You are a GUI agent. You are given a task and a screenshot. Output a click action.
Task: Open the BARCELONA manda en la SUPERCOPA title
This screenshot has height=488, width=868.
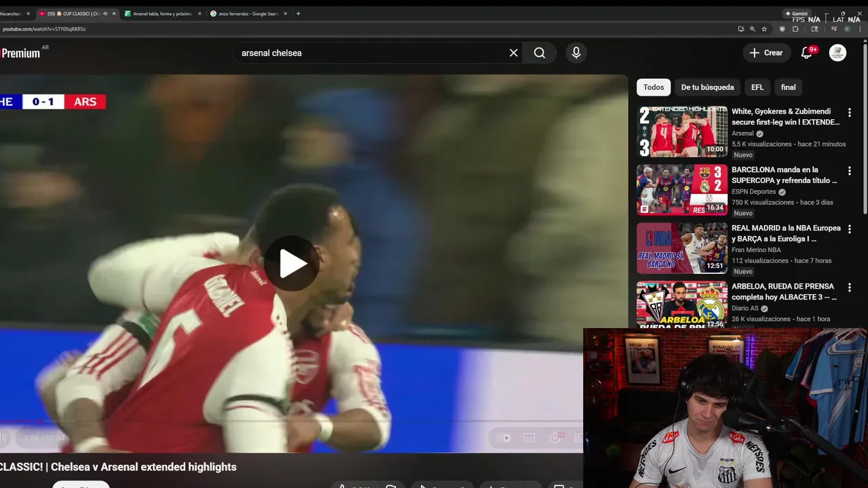[785, 175]
